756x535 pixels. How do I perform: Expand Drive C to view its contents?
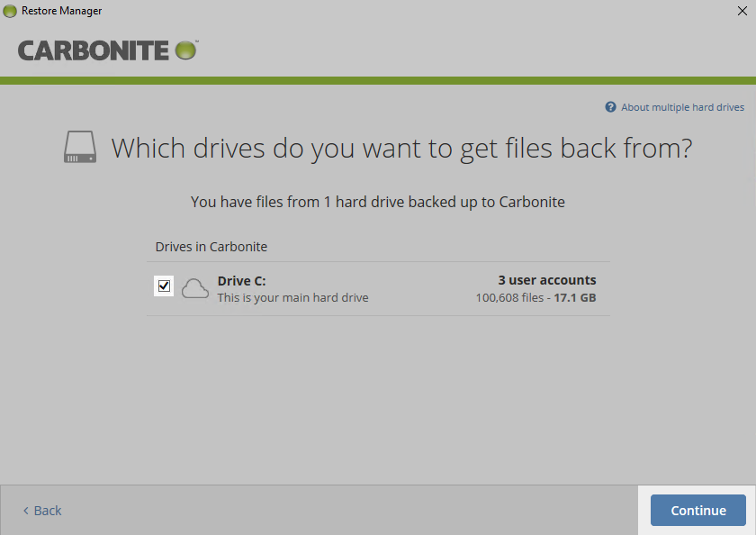241,280
